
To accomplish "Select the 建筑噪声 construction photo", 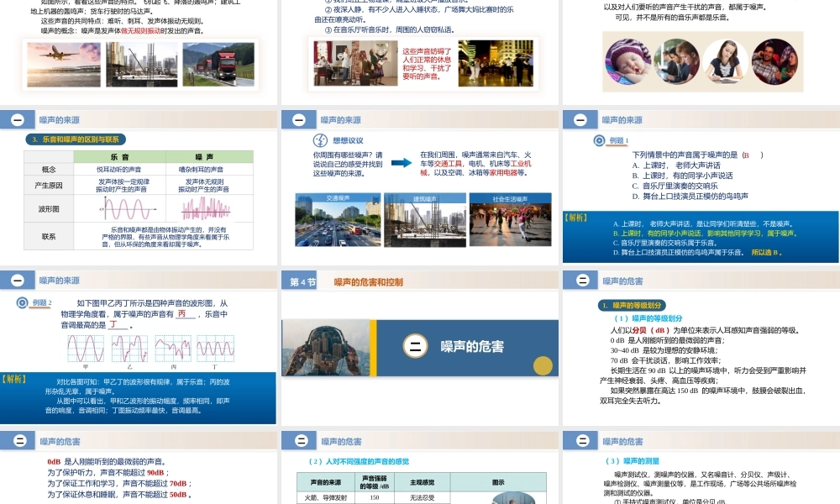I will pyautogui.click(x=425, y=220).
